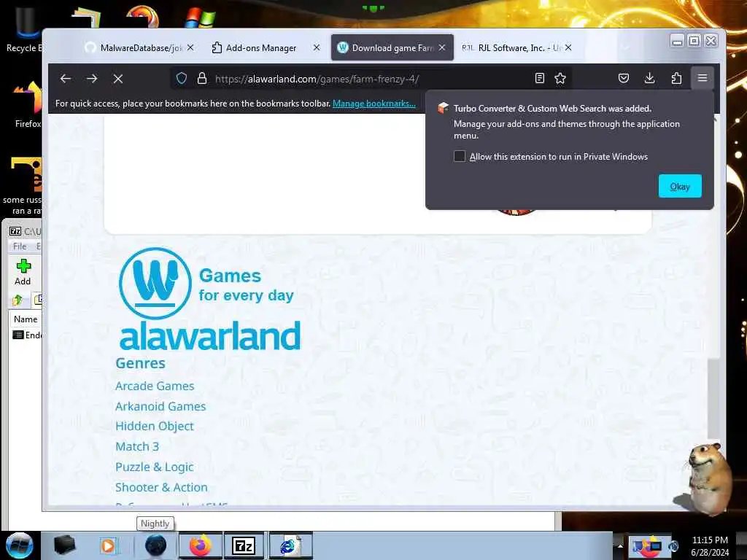Maximize the Firefox window
Image resolution: width=747 pixels, height=560 pixels.
click(694, 42)
